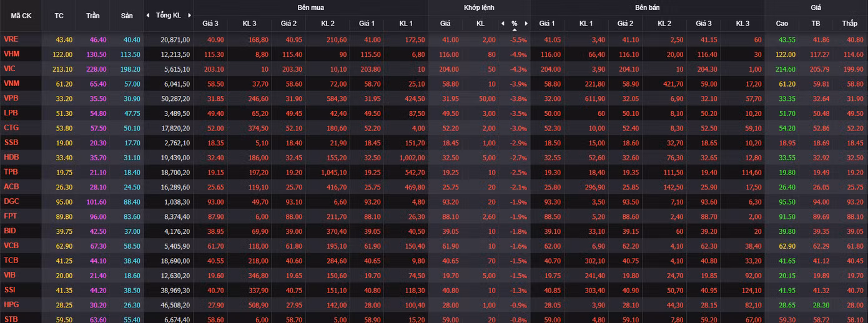Click TPB's buy KL 2 value 1,045,10
The height and width of the screenshot is (323, 868).
tap(333, 172)
